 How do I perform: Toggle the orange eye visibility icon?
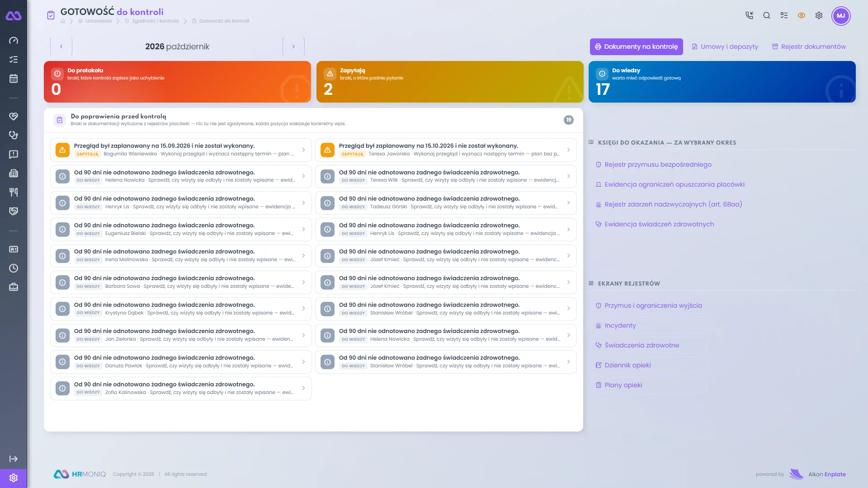click(802, 15)
